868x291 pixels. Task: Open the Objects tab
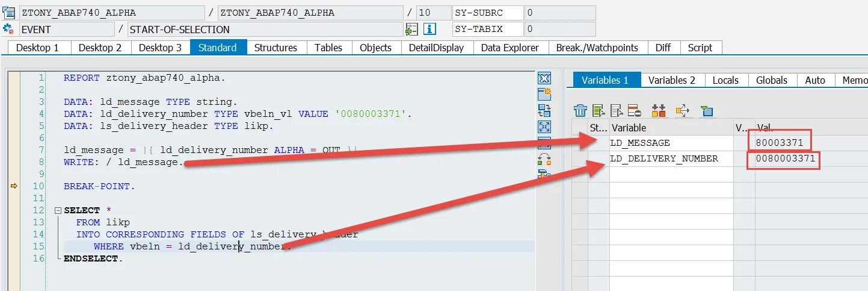click(376, 48)
